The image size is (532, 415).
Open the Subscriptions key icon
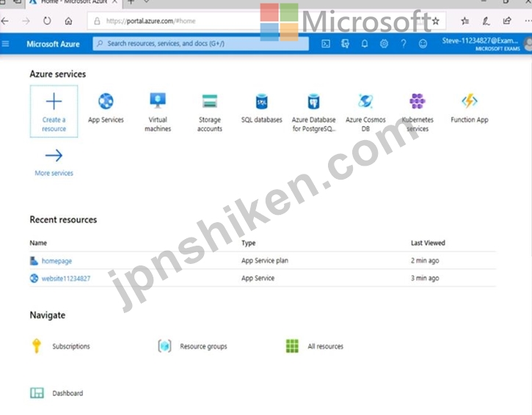[36, 346]
